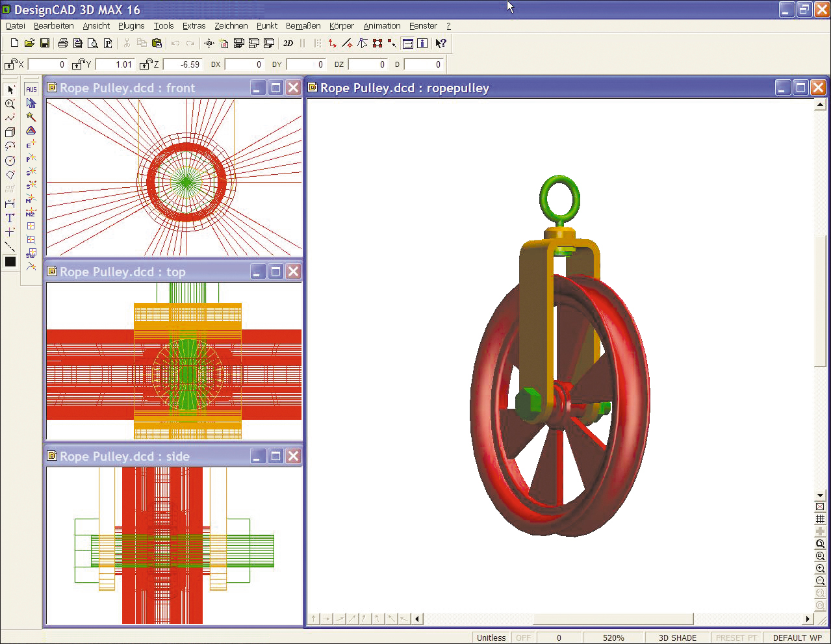Select the Text tool in the left toolbar
Viewport: 831px width, 644px height.
point(10,218)
